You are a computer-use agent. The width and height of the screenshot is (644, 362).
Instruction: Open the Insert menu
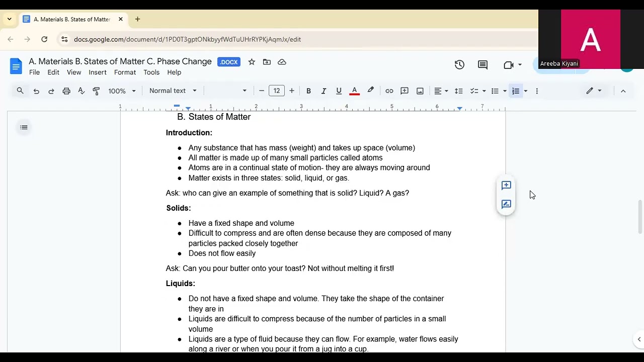[98, 72]
